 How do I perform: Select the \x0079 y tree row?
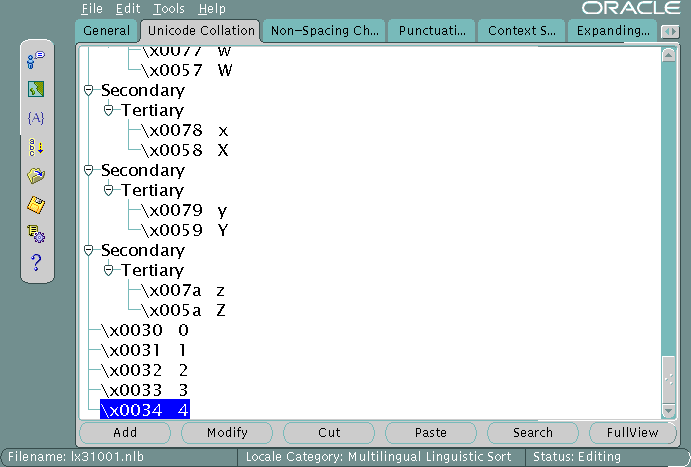184,210
